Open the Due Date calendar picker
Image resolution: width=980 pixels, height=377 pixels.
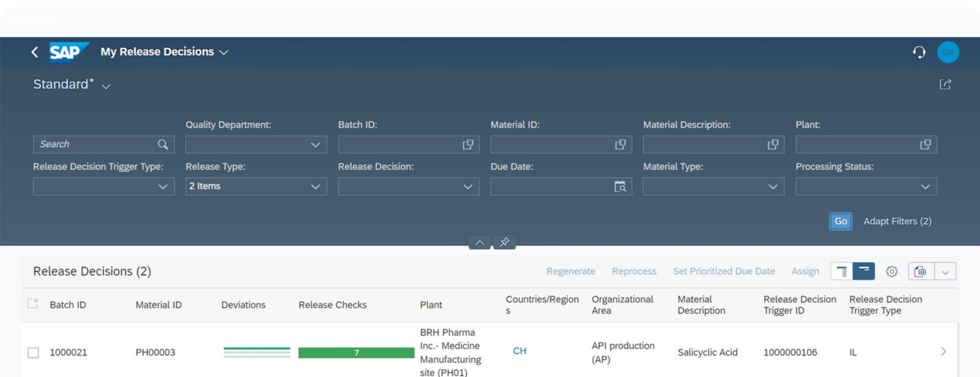click(620, 187)
